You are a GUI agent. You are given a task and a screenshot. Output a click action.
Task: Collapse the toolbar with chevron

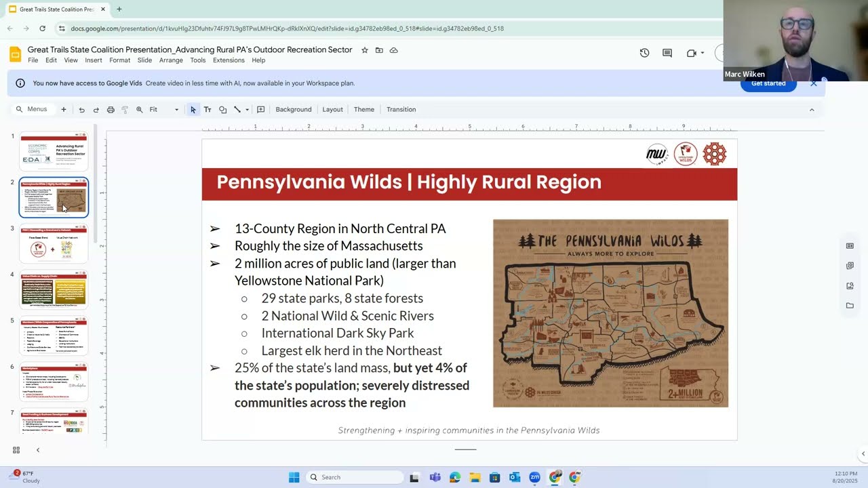pos(812,110)
